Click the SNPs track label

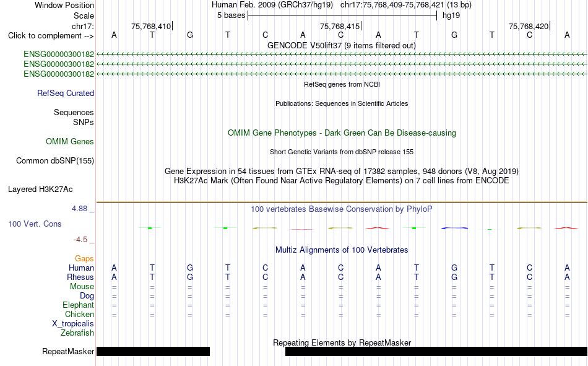click(84, 122)
